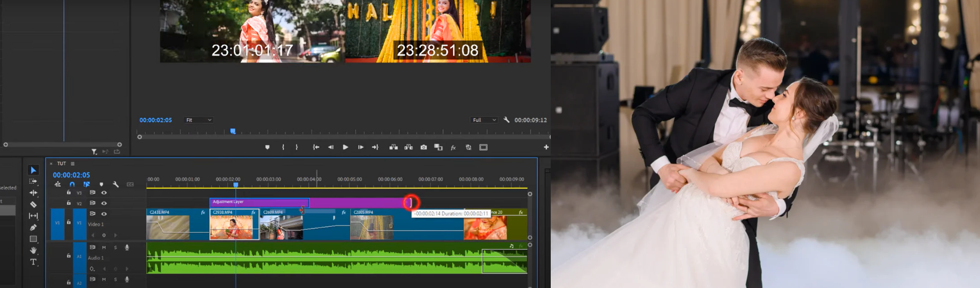Click the Lift button in Program Monitor
The width and height of the screenshot is (980, 288).
click(394, 147)
